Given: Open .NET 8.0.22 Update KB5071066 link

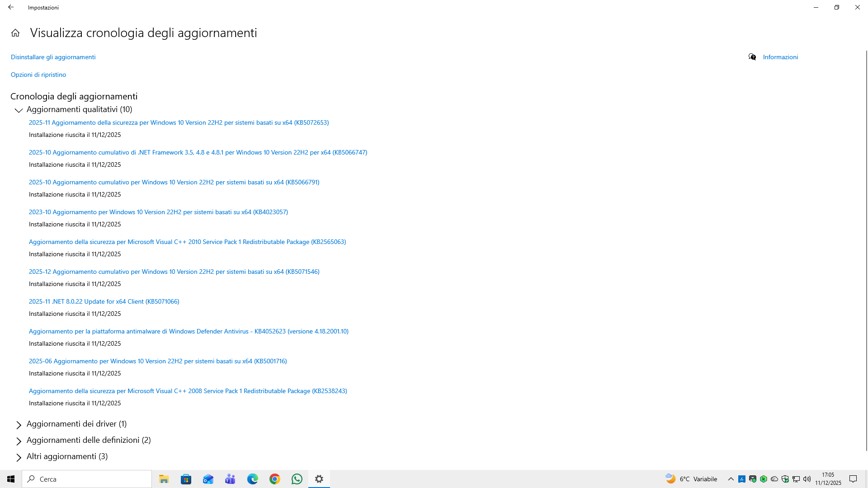Looking at the screenshot, I should 104,301.
